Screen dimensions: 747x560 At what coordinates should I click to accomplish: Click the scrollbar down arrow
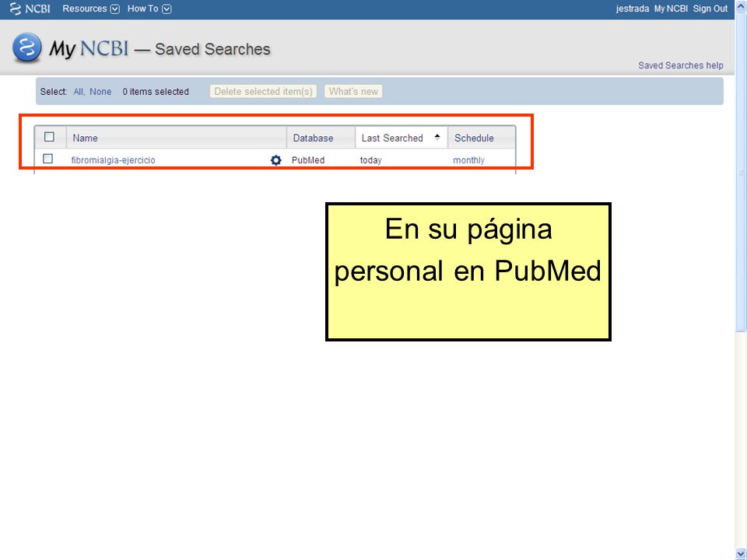pyautogui.click(x=741, y=553)
